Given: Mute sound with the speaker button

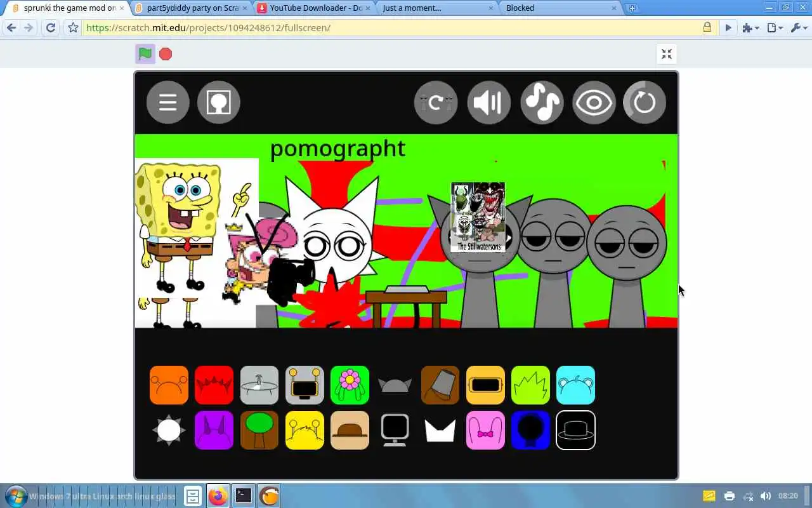Looking at the screenshot, I should tap(488, 102).
